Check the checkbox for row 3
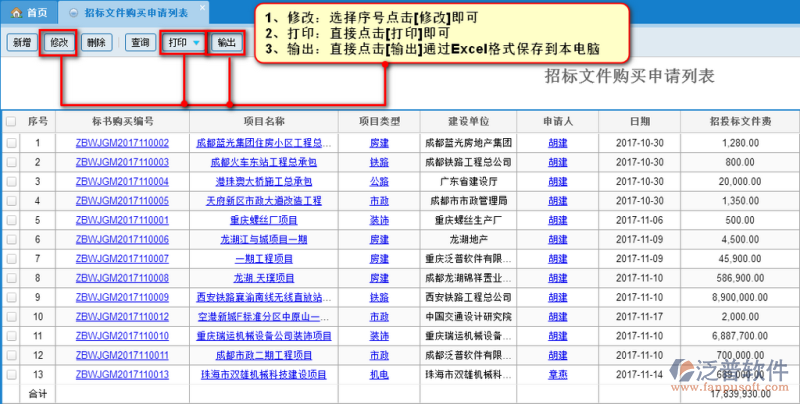This screenshot has width=800, height=404. tap(11, 182)
